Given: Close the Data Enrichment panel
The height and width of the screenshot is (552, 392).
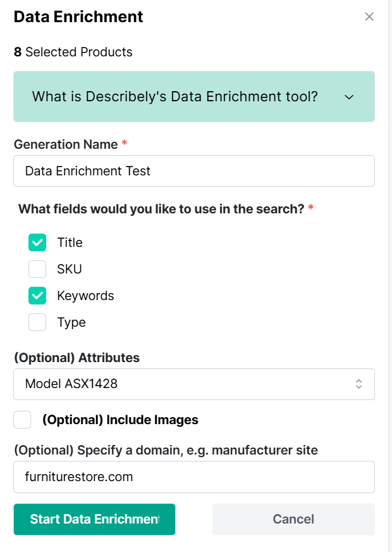Looking at the screenshot, I should (369, 16).
